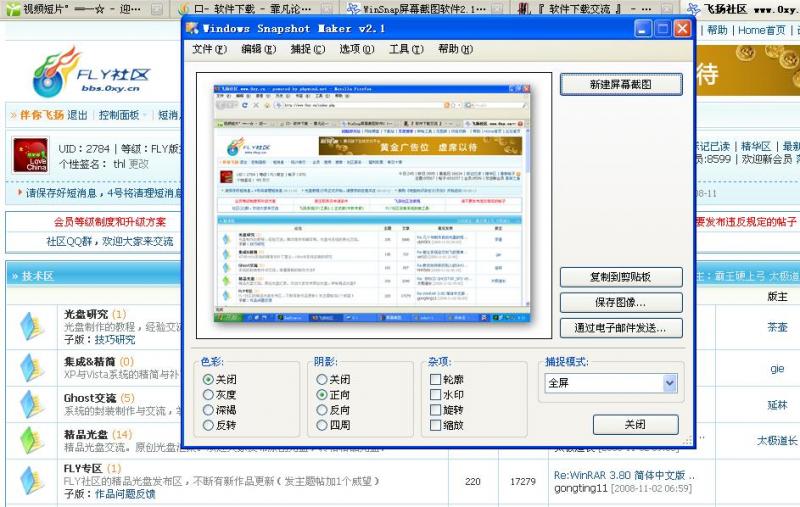Click the green 精品光盘 forum folder icon
Viewport: 800px width, 507px height.
tap(32, 440)
